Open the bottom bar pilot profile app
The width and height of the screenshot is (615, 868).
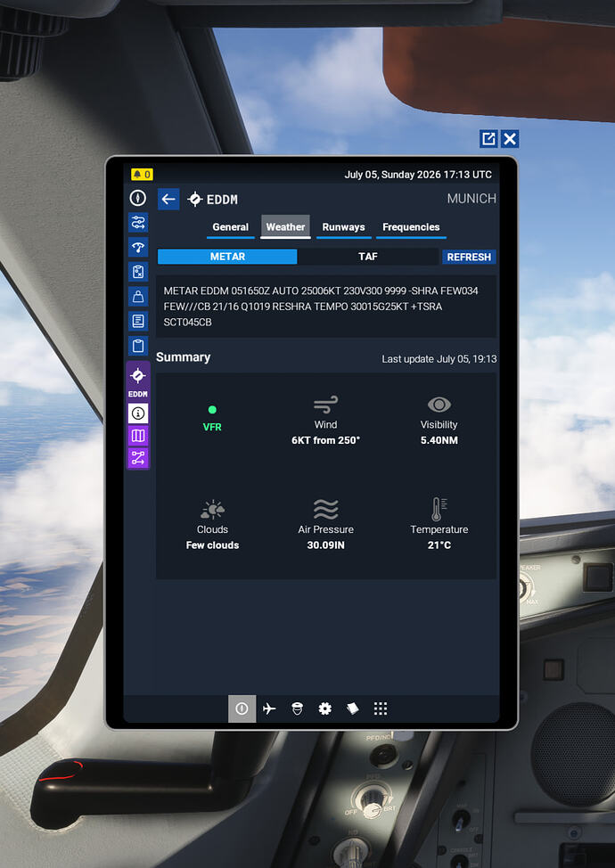pyautogui.click(x=298, y=708)
